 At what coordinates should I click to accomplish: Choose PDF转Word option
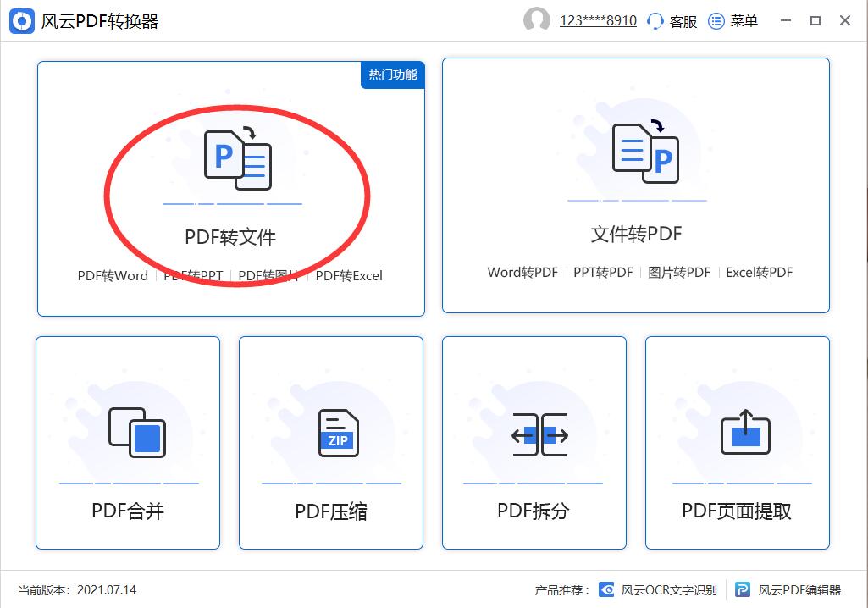point(113,276)
